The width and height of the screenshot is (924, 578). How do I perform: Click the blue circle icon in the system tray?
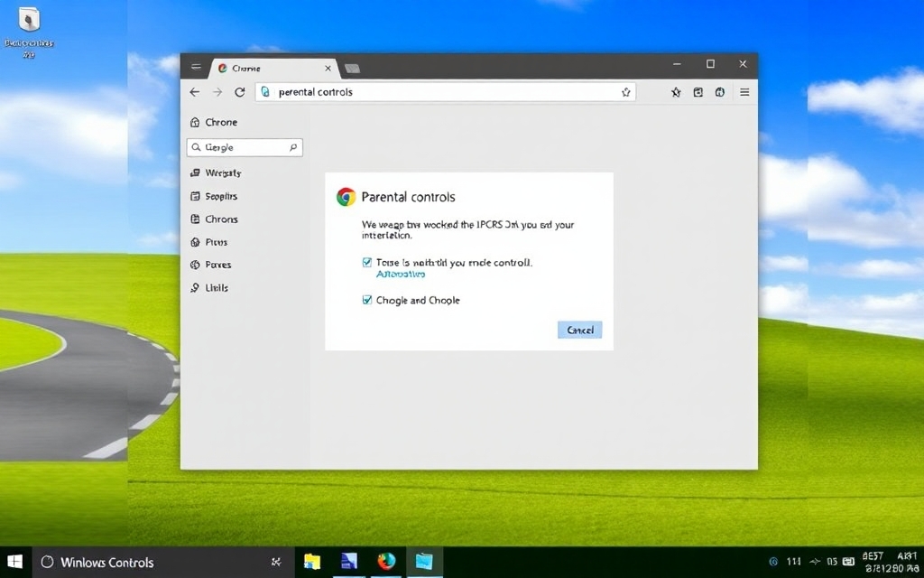[x=773, y=562]
